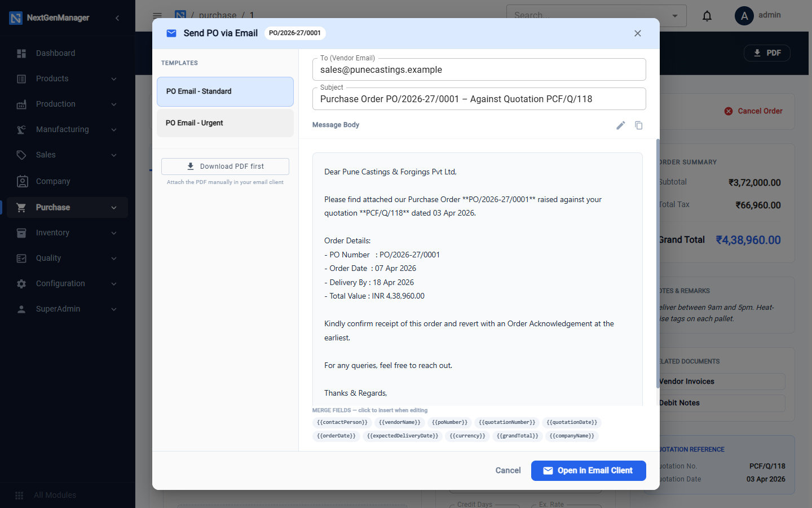Expand the Manufacturing menu chevron
The image size is (812, 508).
tap(114, 130)
